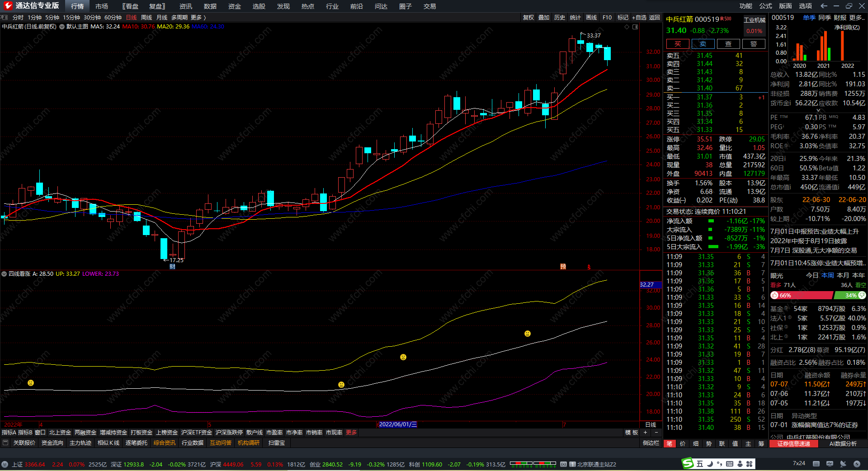Screen dimensions: 868x471
Task: Expand 更多 period options
Action: pos(198,18)
